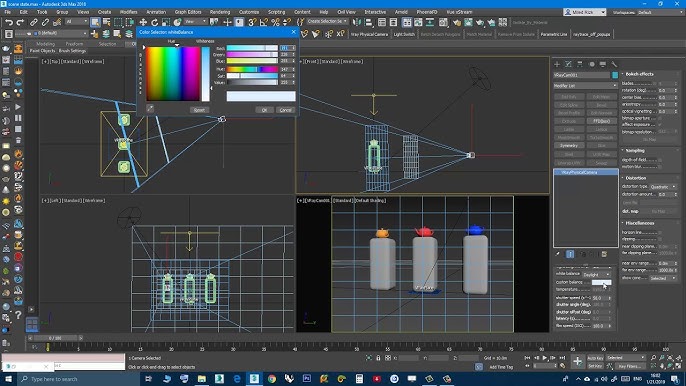Open the Utilities wrench tab icon

(x=614, y=64)
